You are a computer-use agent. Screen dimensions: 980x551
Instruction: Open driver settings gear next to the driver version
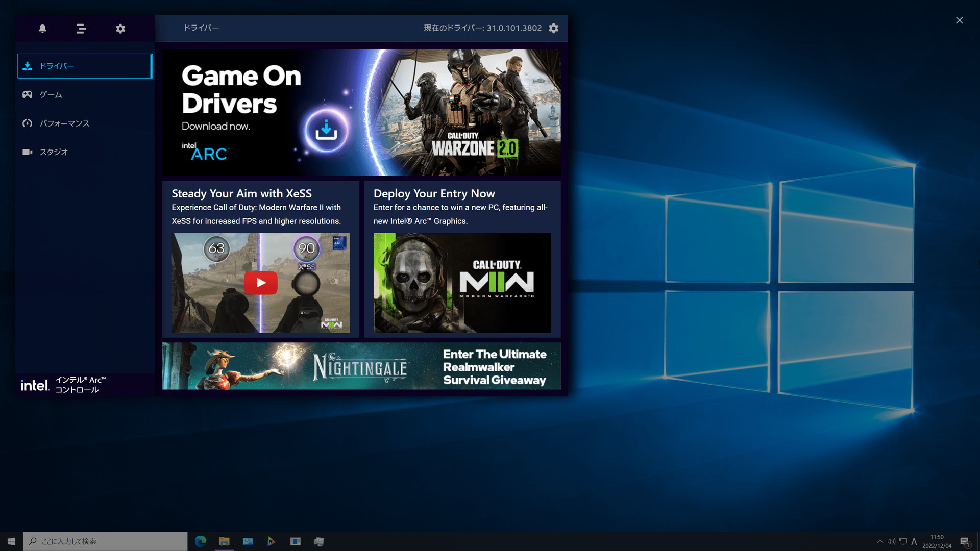[553, 28]
